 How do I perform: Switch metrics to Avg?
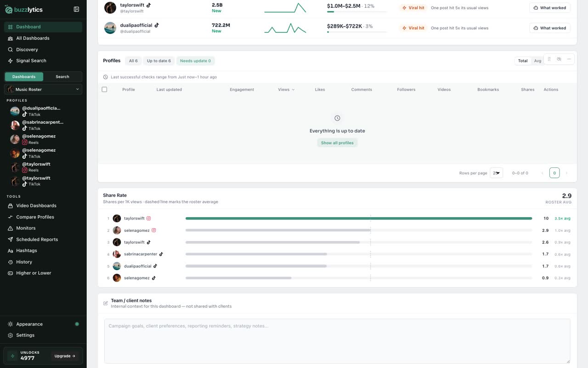537,61
